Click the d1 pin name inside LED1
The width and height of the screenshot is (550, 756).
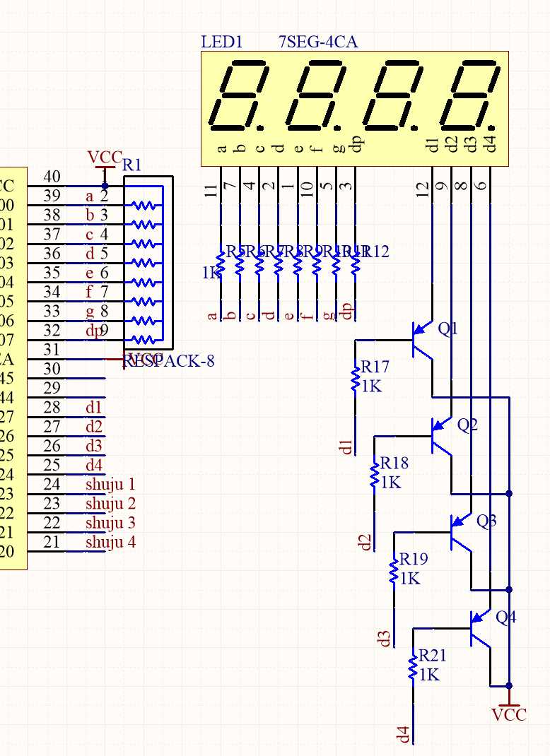click(432, 145)
